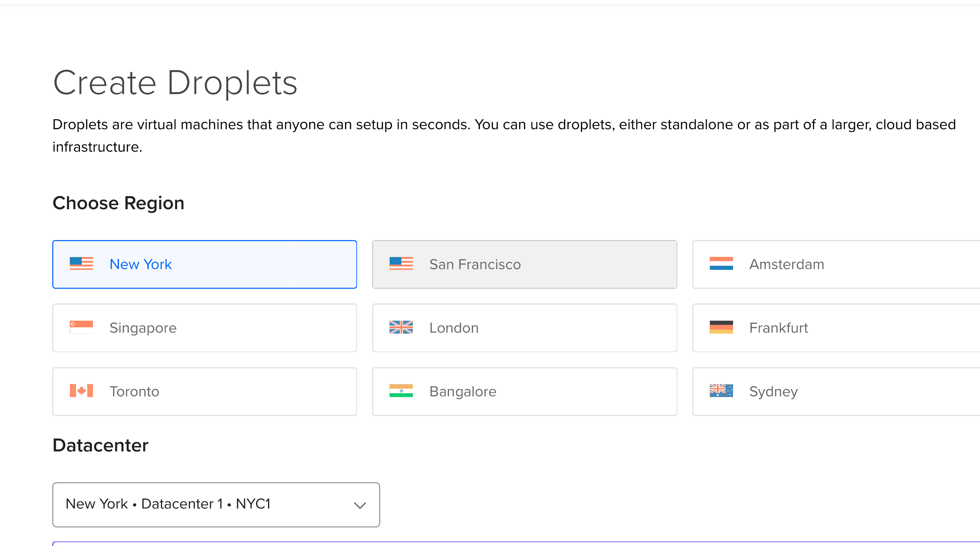The width and height of the screenshot is (980, 546).
Task: Pick the Toronto region label
Action: pyautogui.click(x=134, y=391)
